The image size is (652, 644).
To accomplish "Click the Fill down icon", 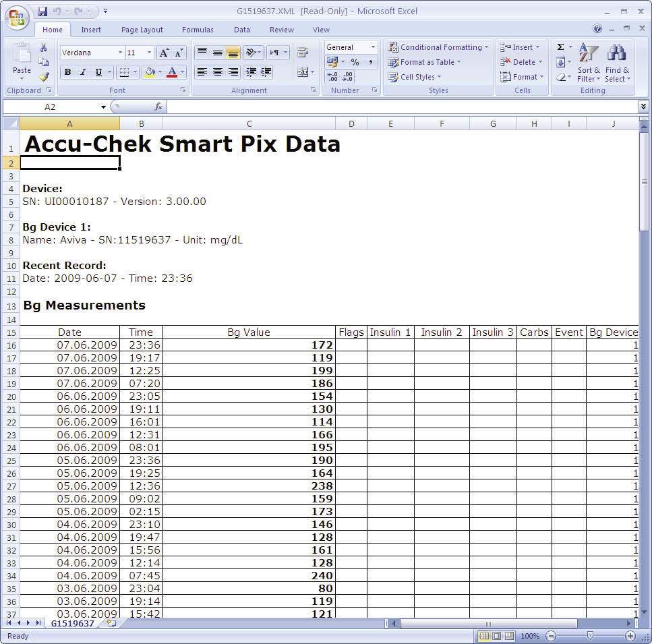I will [x=560, y=62].
